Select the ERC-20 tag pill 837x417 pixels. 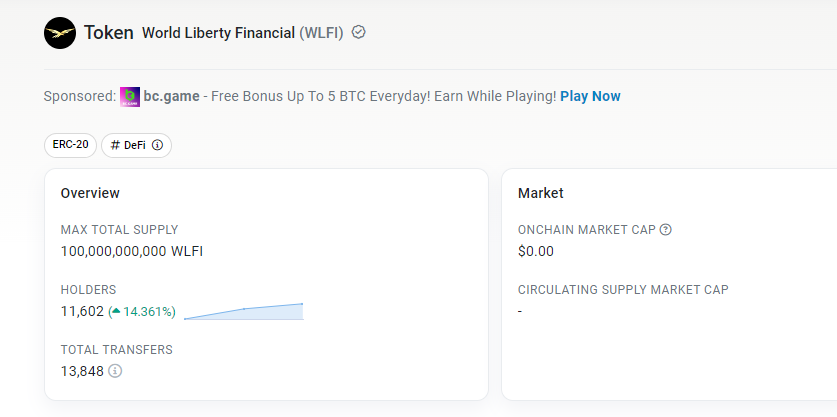(70, 145)
